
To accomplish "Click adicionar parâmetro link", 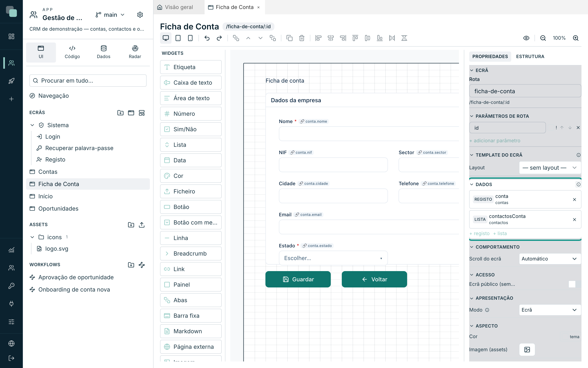I will [495, 140].
